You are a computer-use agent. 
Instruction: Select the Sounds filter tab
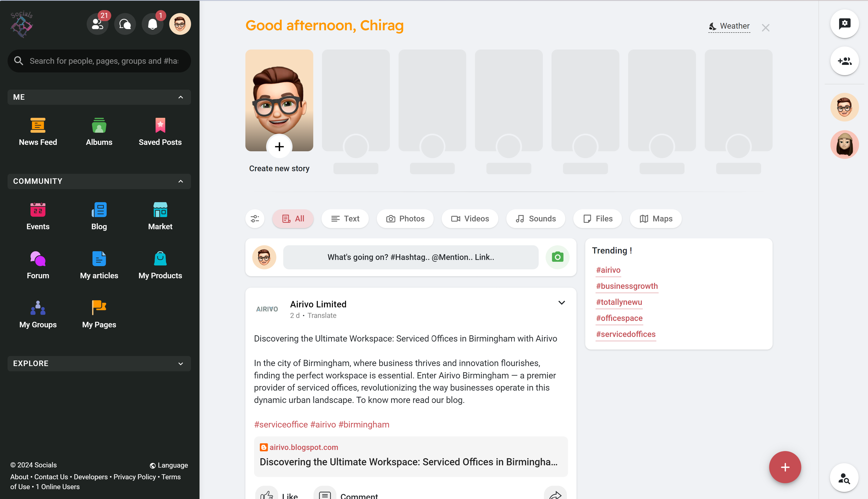point(535,219)
